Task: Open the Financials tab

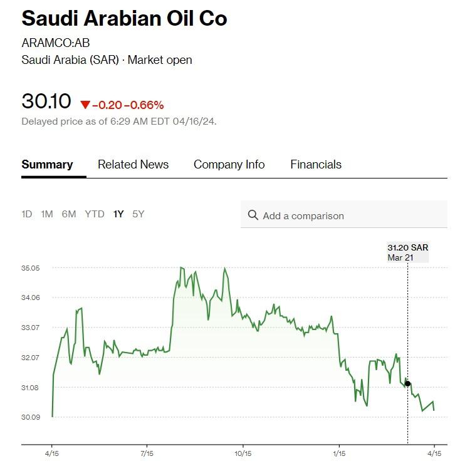Action: (x=316, y=165)
